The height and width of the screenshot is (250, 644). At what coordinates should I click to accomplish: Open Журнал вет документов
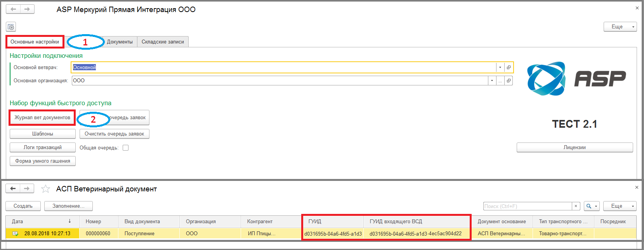click(42, 117)
